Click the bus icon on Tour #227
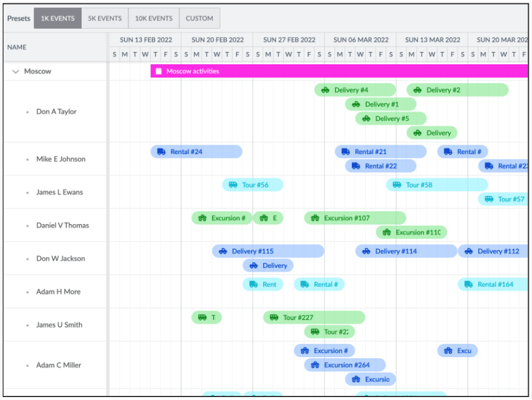Screen dimensions: 532x400 (274, 318)
